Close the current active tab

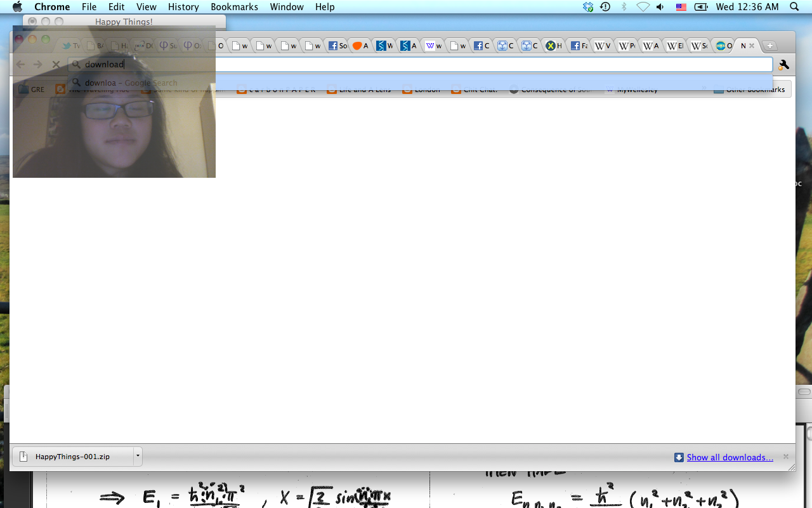click(x=752, y=46)
